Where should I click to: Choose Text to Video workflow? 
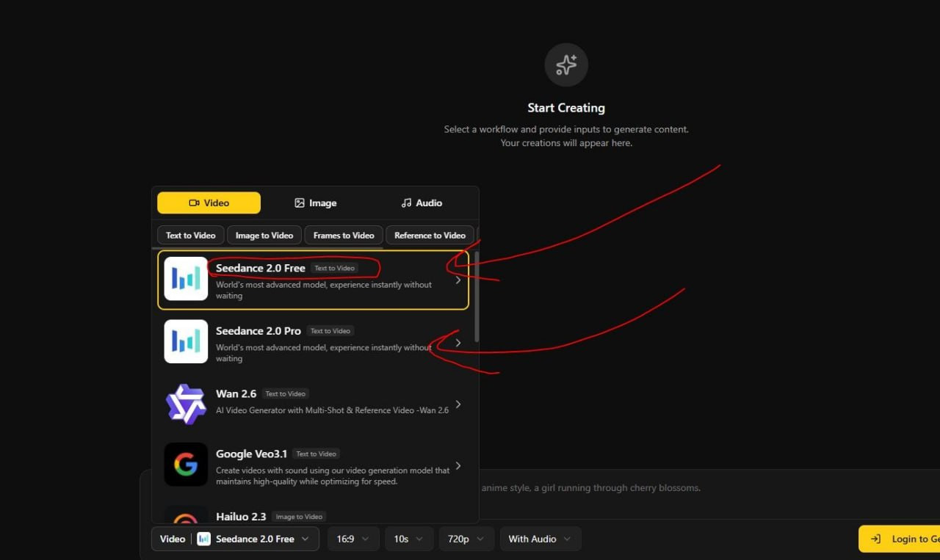coord(191,236)
